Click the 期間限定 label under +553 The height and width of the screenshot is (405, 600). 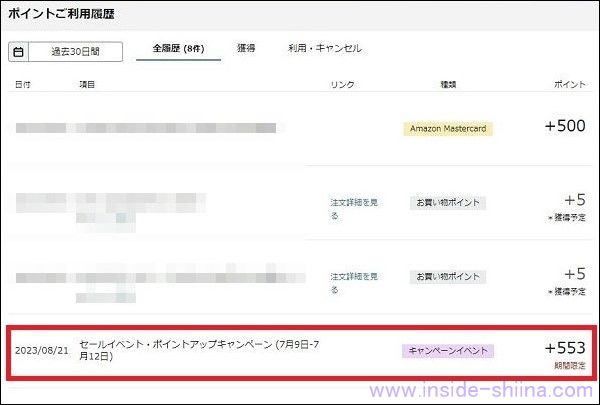coord(570,366)
